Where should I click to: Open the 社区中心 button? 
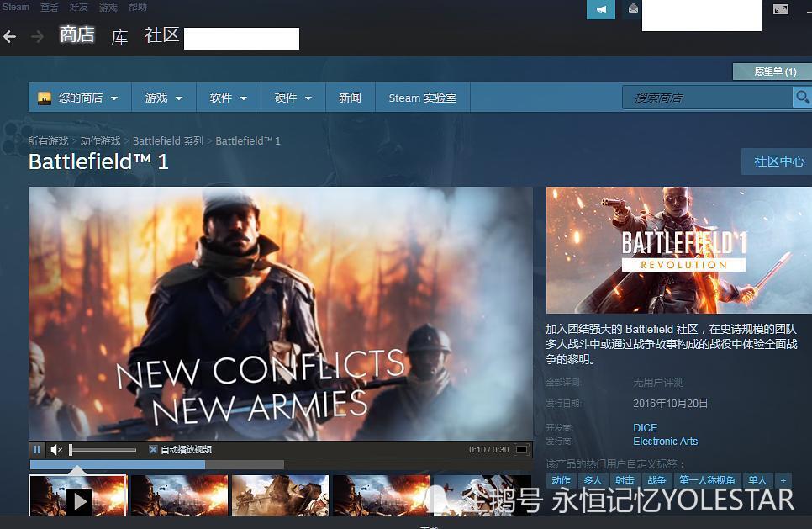(778, 161)
